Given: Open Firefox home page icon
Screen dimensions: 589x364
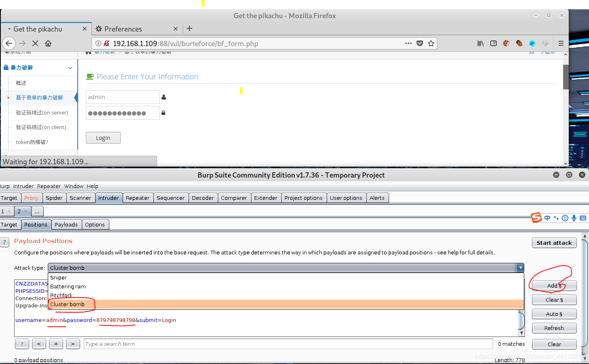Looking at the screenshot, I should 48,43.
